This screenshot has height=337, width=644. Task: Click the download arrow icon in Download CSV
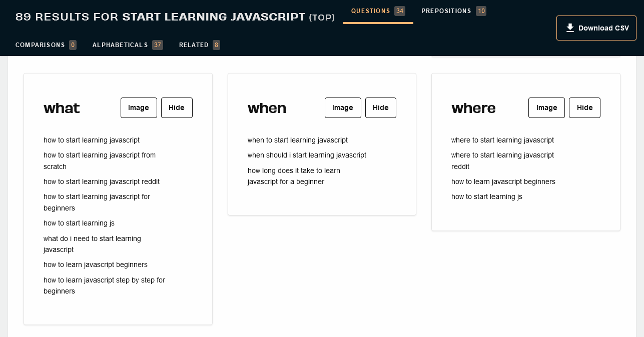[570, 28]
